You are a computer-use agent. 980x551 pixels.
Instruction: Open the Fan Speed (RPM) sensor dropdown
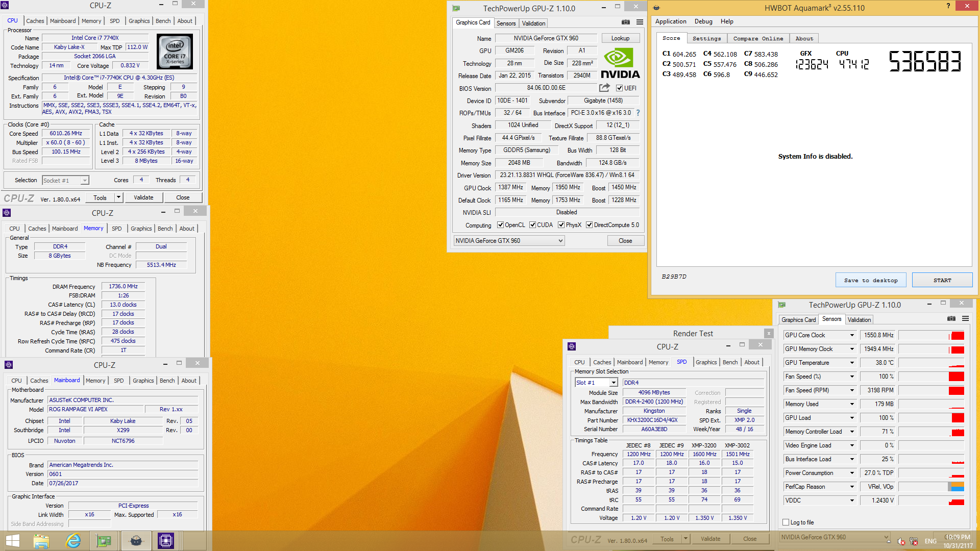[852, 390]
